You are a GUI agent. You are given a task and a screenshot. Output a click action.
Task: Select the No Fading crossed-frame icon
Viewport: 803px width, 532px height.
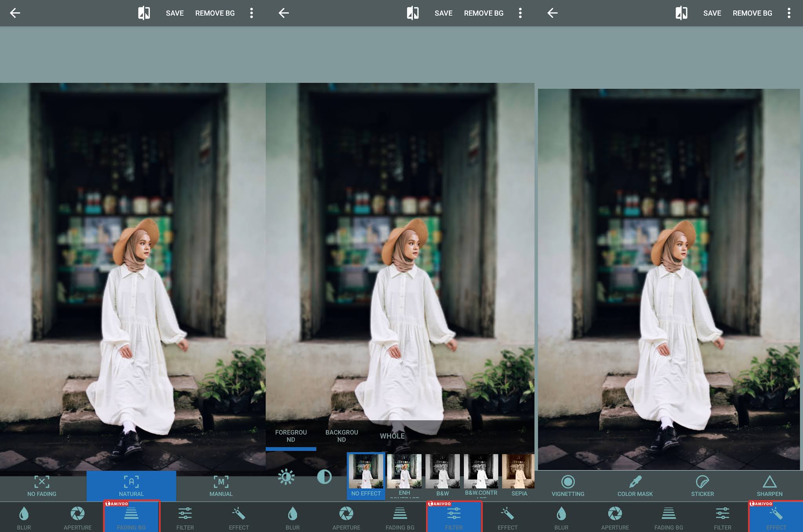[42, 482]
